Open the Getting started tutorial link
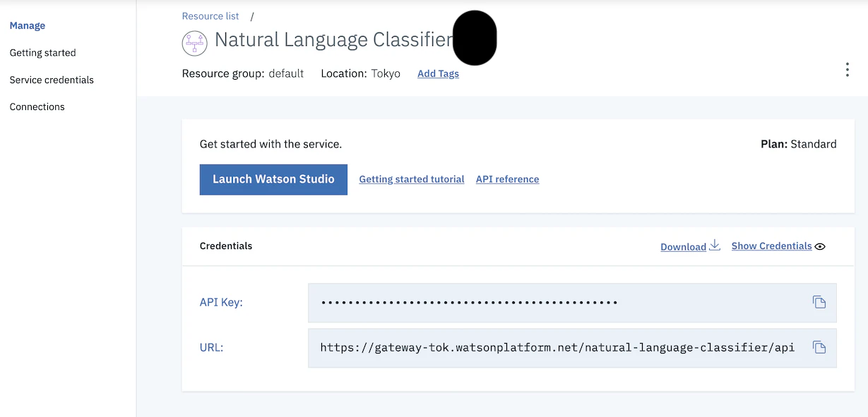This screenshot has height=417, width=868. point(412,179)
